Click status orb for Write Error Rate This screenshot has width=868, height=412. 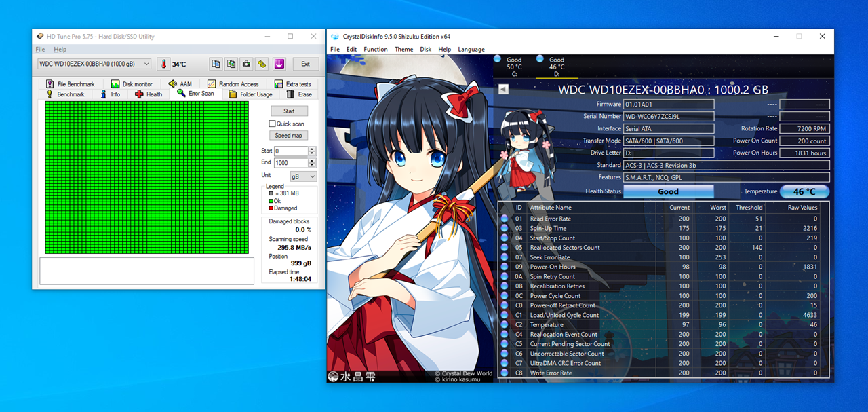pos(505,373)
